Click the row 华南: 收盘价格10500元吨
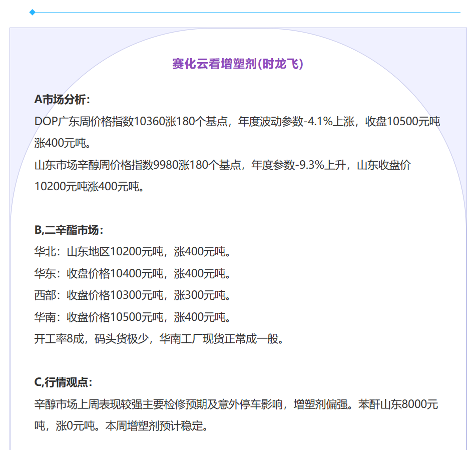 pos(132,317)
